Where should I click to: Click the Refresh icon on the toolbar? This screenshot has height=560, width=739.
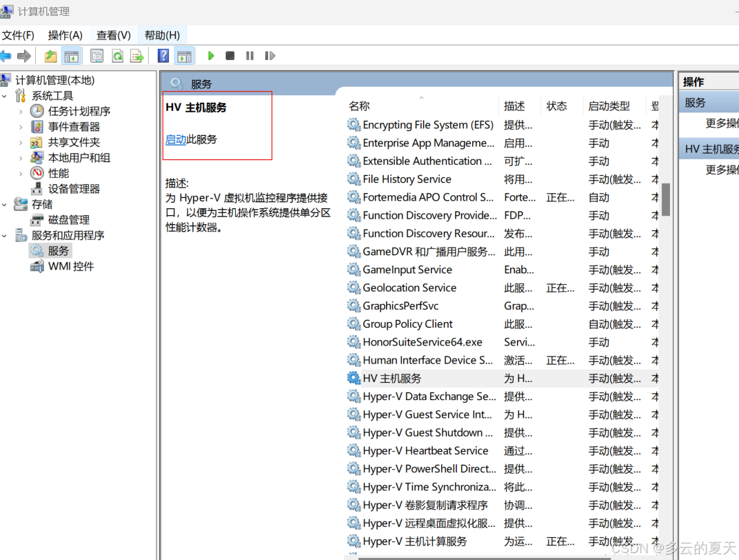pos(117,56)
